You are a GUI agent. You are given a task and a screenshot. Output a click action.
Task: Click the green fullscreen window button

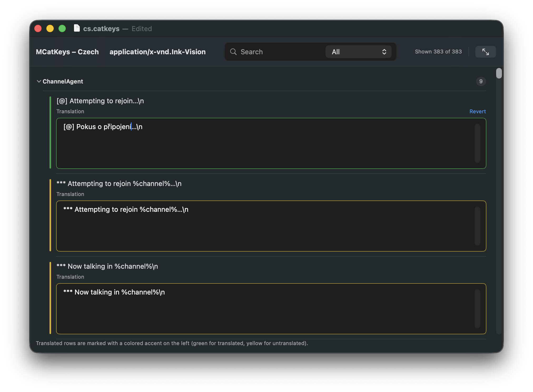(62, 28)
